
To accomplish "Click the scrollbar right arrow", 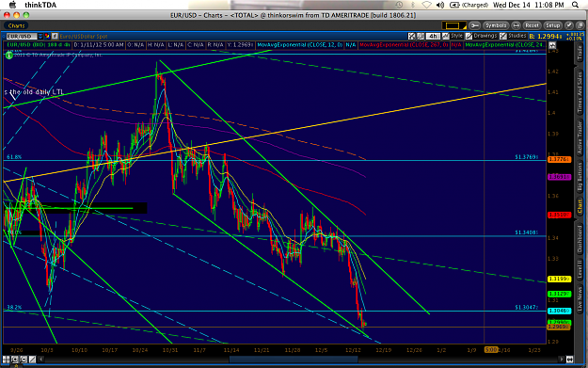I will coord(562,360).
